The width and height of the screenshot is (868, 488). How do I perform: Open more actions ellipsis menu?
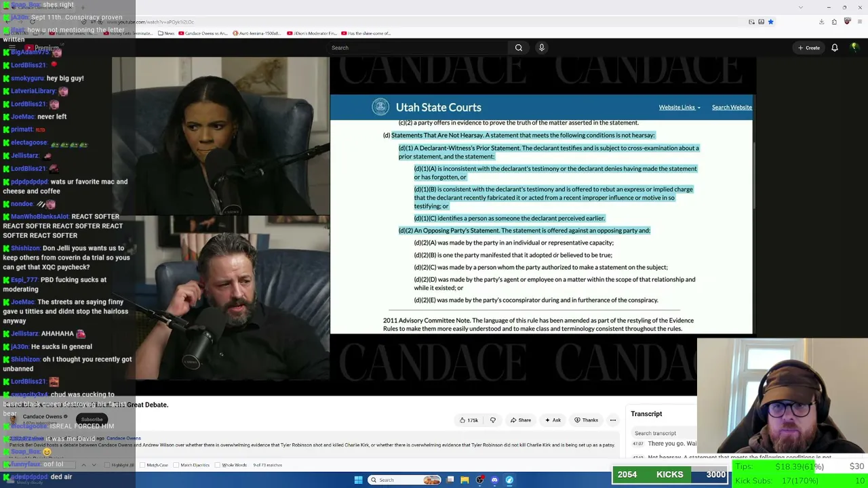(613, 420)
